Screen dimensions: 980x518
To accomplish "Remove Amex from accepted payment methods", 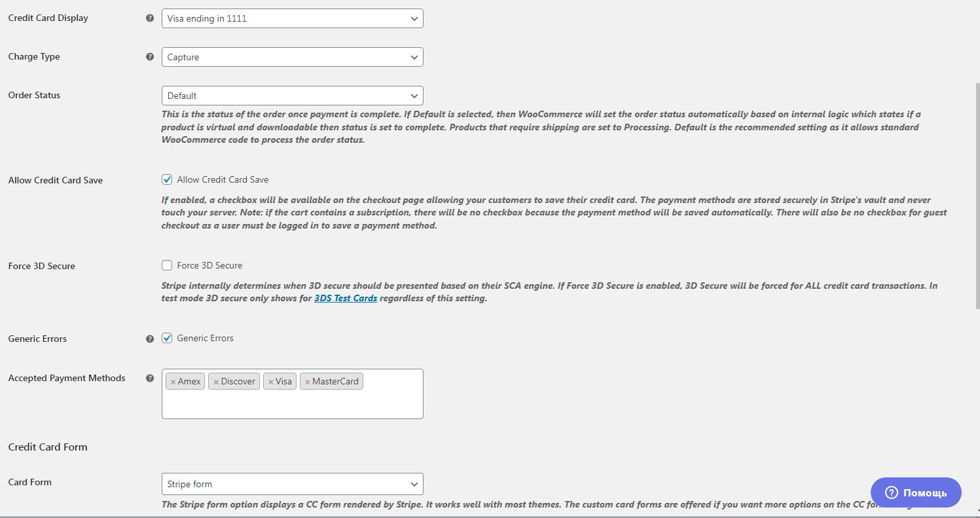I will tap(173, 382).
